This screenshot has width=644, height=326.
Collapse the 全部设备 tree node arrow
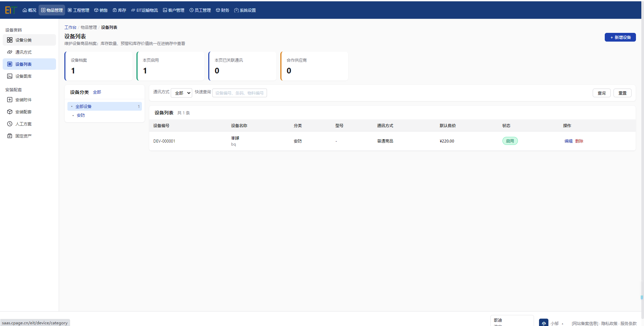pyautogui.click(x=72, y=106)
